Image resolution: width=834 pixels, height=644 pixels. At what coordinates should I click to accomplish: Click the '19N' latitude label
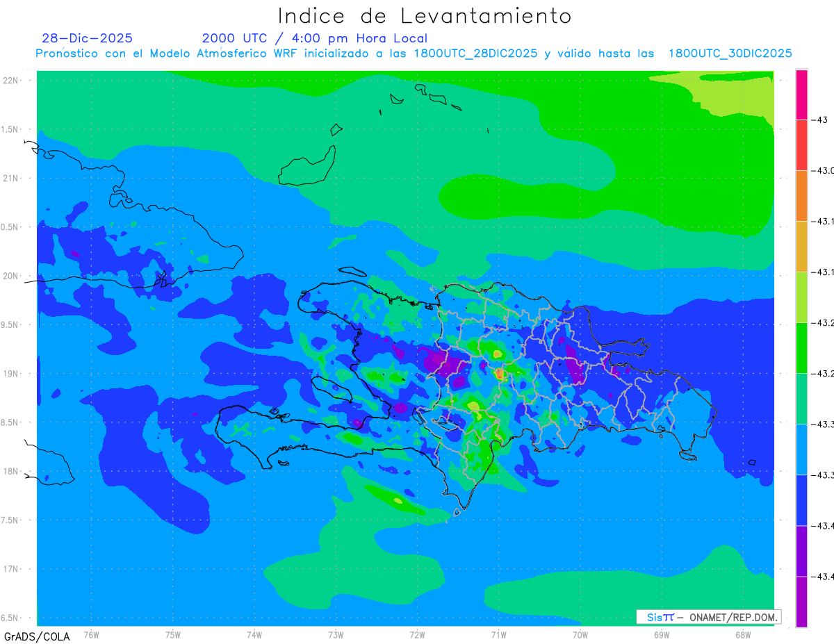tap(12, 374)
